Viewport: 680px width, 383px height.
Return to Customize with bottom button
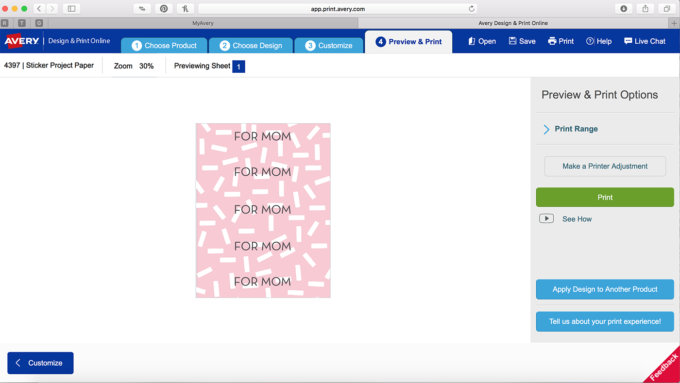click(40, 363)
